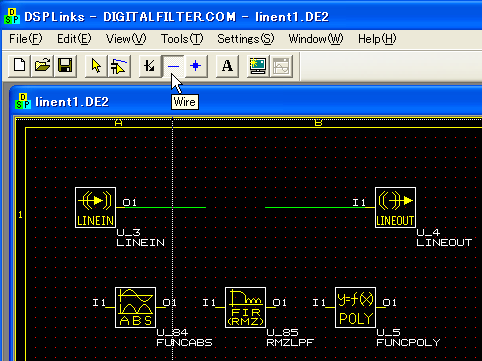Open the Settings(S) menu
This screenshot has height=361, width=482.
point(246,39)
